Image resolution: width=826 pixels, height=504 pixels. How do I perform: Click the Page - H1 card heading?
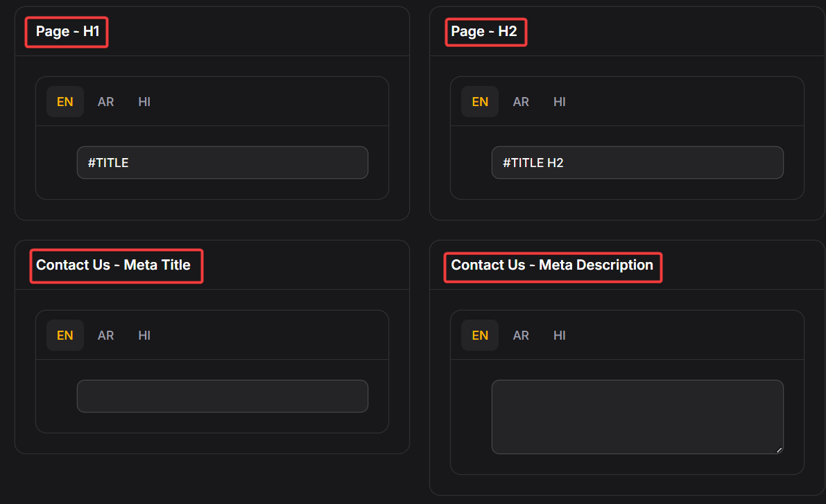(67, 32)
